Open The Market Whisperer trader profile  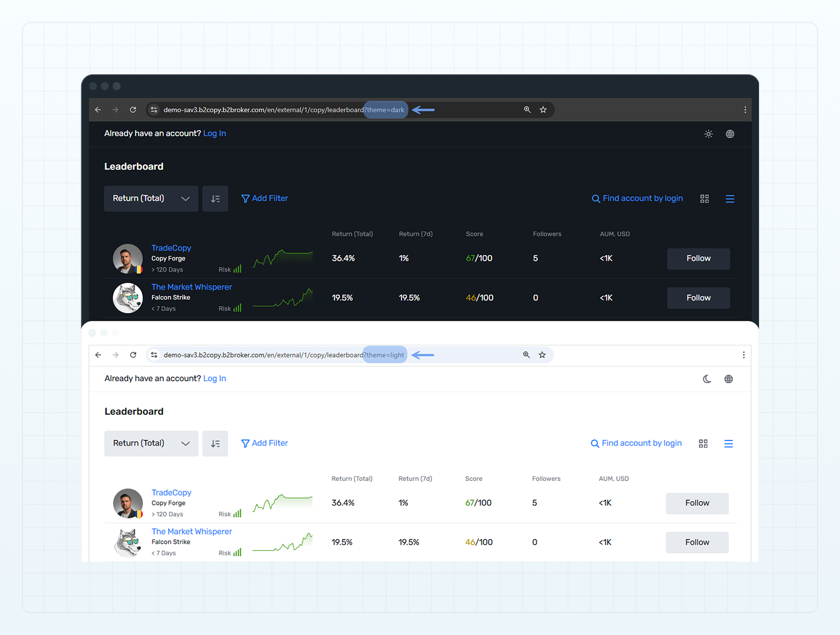[x=191, y=287]
